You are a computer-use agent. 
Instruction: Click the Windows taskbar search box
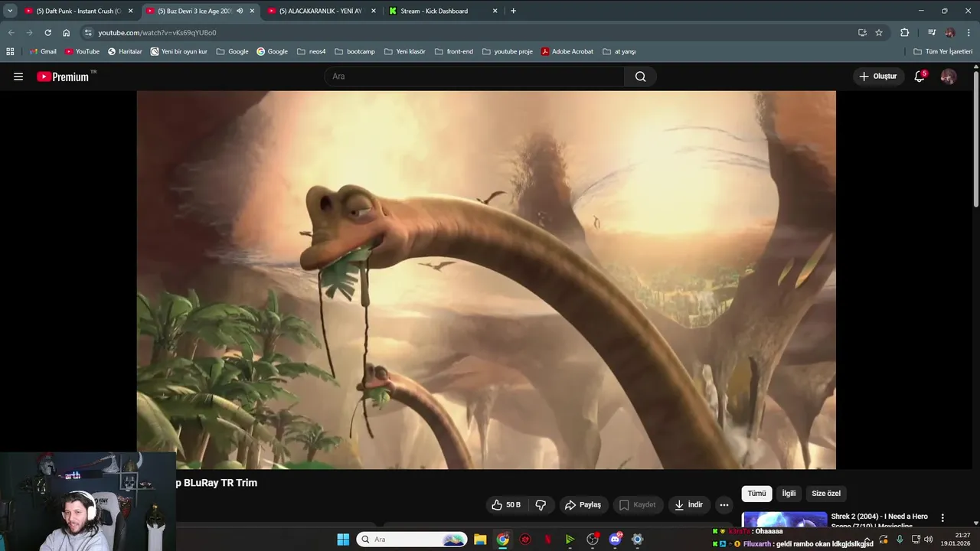point(413,540)
